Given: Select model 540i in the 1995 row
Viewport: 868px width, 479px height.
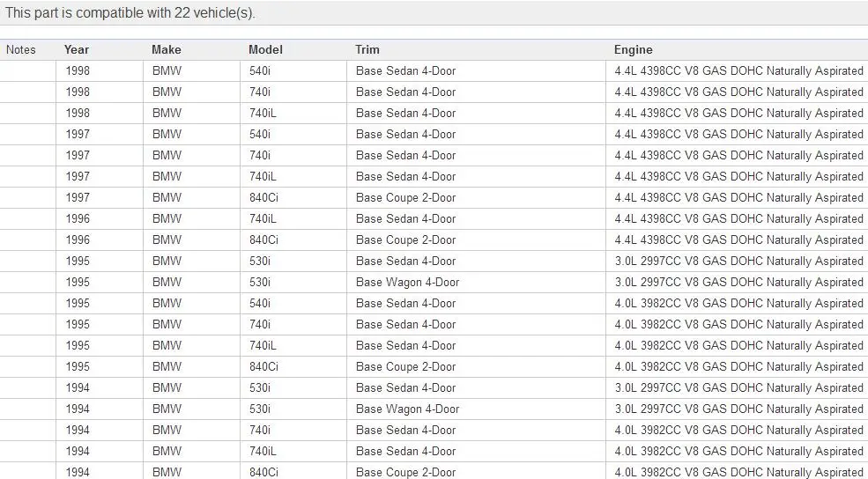Looking at the screenshot, I should (x=260, y=303).
